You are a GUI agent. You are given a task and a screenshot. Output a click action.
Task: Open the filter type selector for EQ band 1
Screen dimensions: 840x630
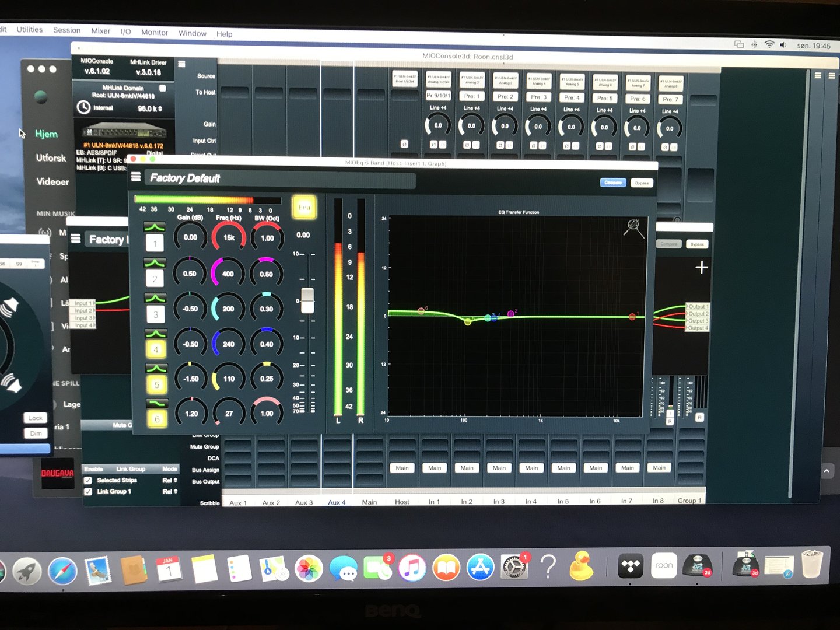154,227
